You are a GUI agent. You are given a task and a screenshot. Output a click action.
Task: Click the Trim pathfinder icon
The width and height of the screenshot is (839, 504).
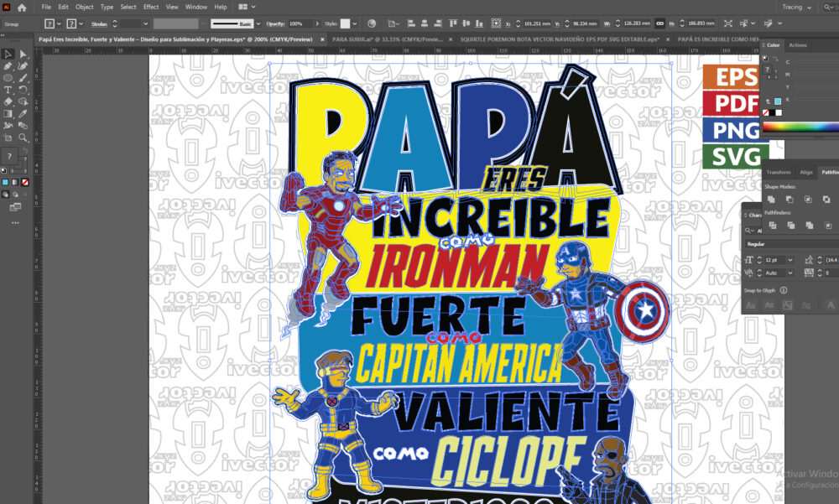[x=791, y=226]
